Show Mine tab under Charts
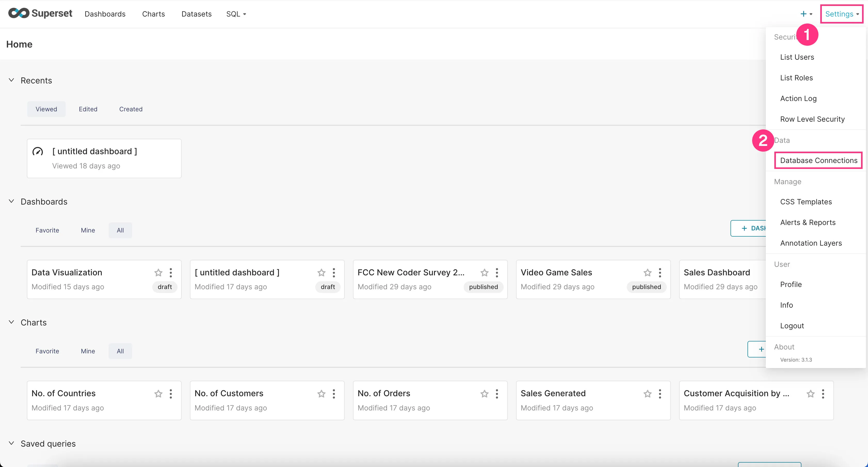 88,351
